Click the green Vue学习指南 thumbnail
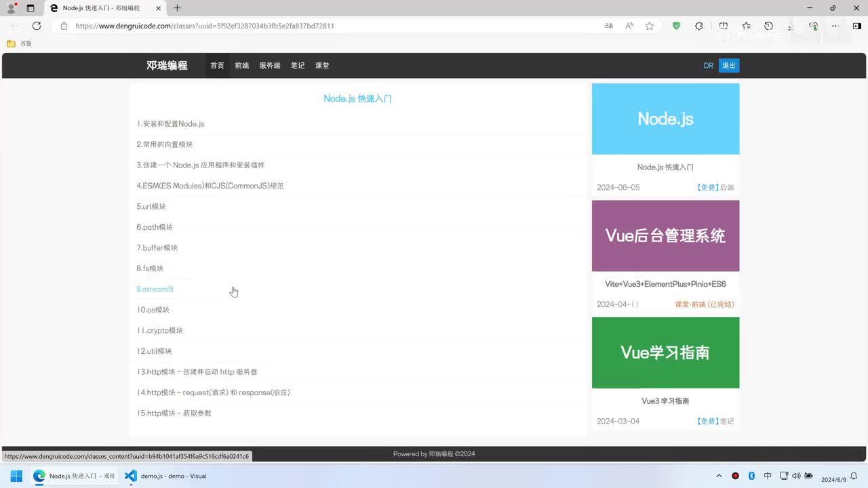 pyautogui.click(x=665, y=352)
